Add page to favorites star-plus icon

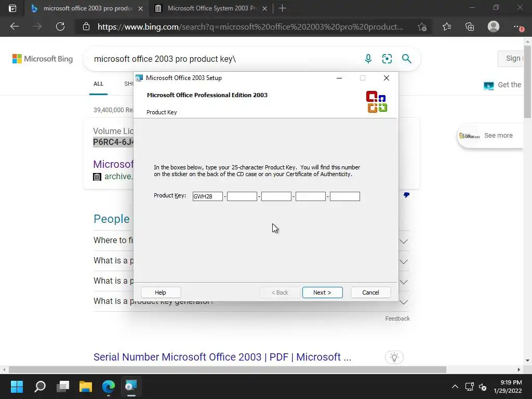422,27
